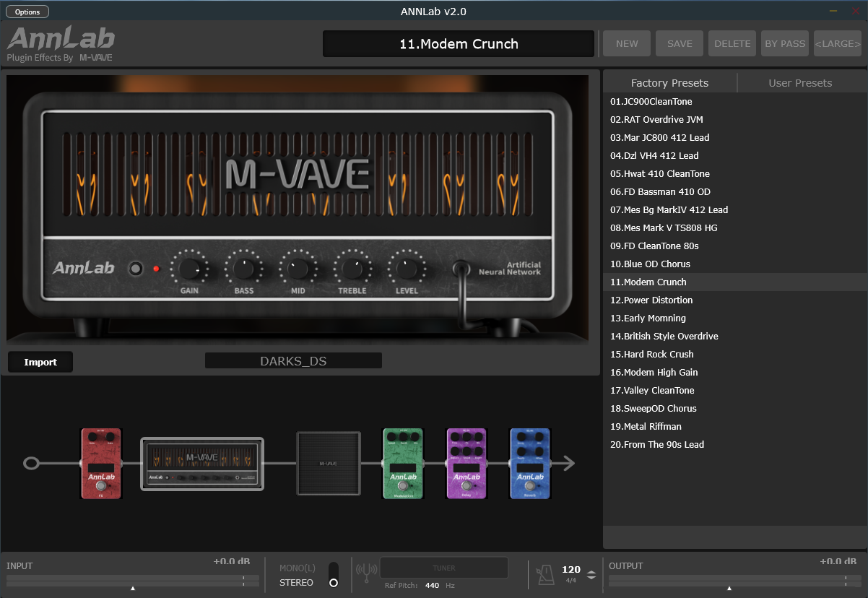Select preset 15.Hard Rock Crush
The height and width of the screenshot is (598, 868).
734,355
